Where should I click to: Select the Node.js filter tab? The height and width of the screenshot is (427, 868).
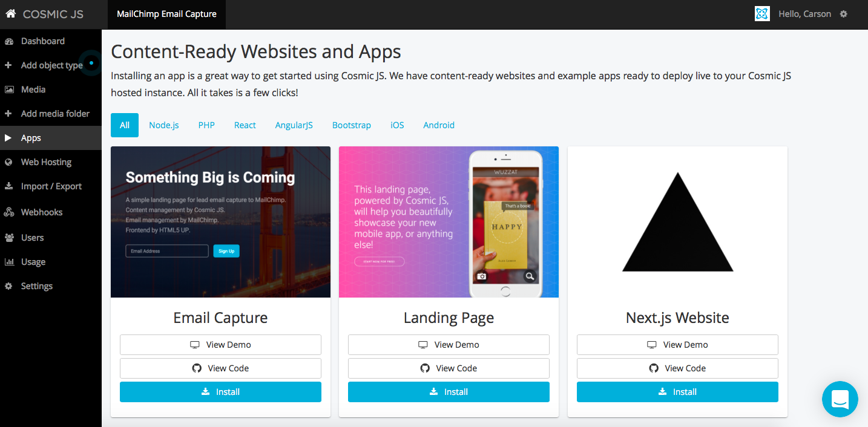(x=164, y=125)
